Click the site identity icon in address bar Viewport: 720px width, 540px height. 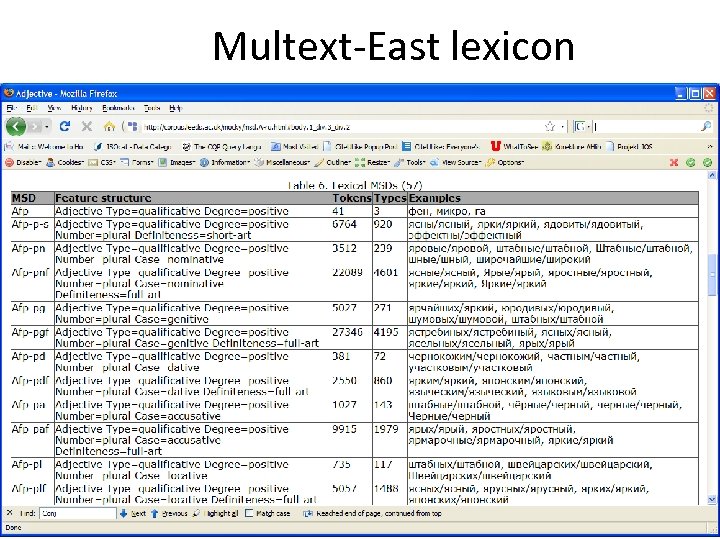[x=132, y=127]
